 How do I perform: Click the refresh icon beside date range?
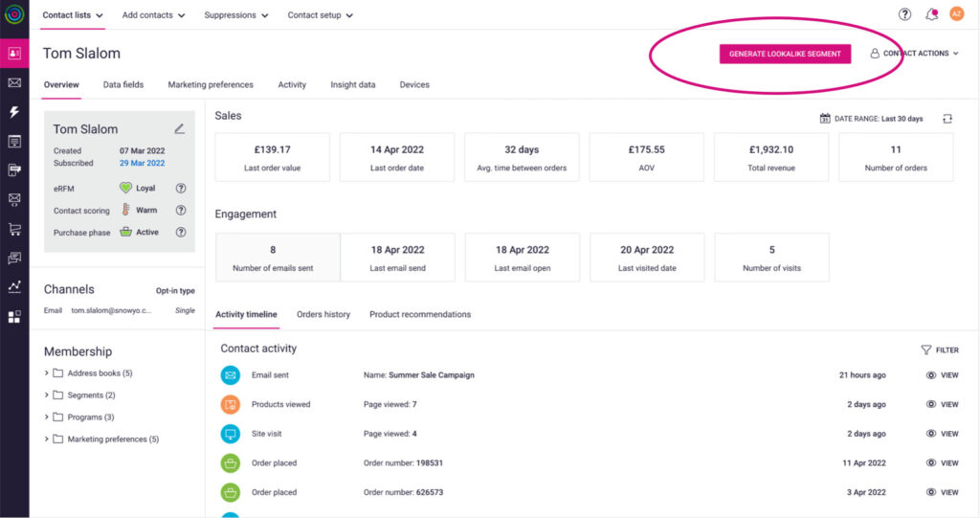tap(947, 119)
